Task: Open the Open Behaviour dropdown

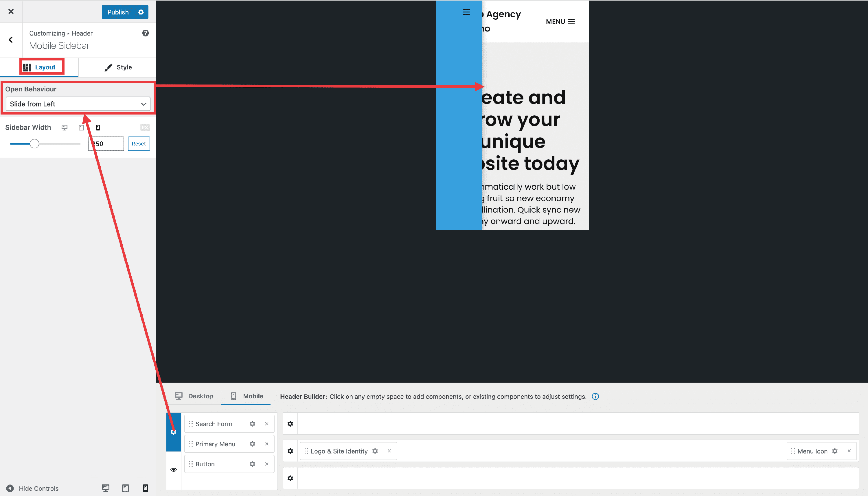Action: click(78, 104)
